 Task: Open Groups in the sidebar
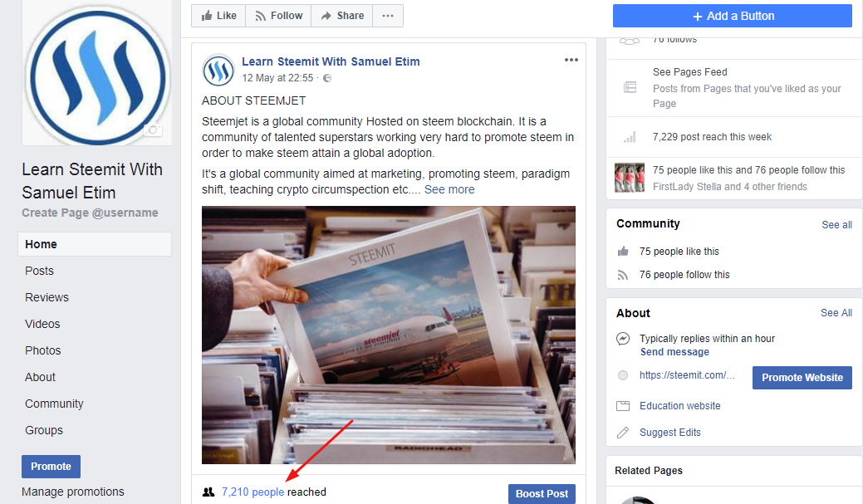coord(44,430)
